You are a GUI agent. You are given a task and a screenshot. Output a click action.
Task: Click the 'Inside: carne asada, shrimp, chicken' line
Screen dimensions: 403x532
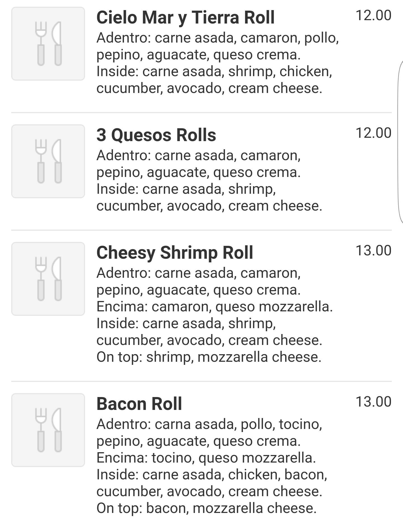click(214, 71)
